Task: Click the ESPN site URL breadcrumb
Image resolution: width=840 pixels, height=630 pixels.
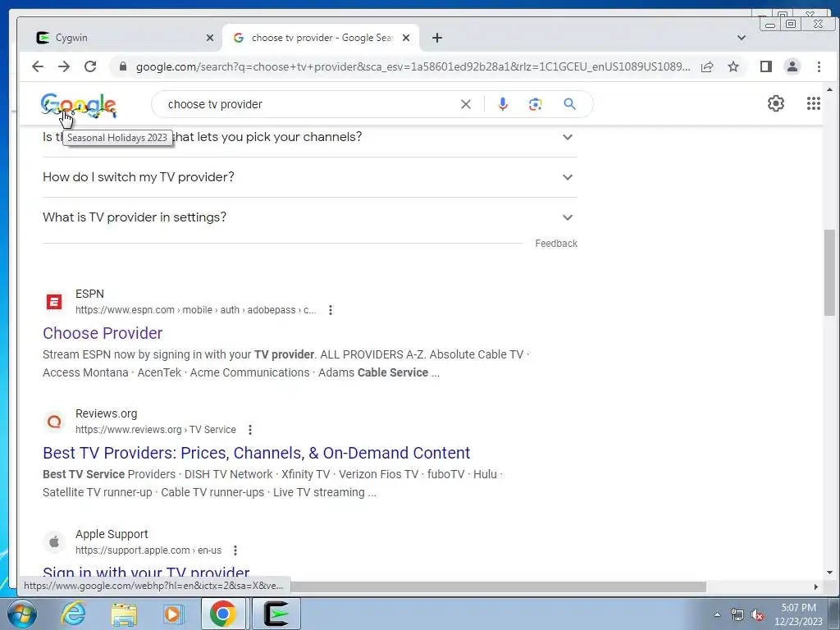Action: (195, 310)
